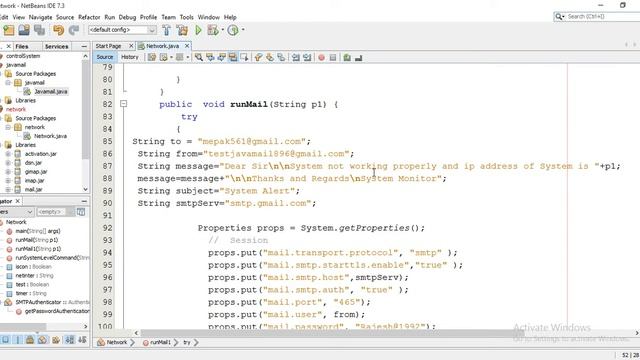
Task: Switch to the Services tab
Action: (56, 47)
